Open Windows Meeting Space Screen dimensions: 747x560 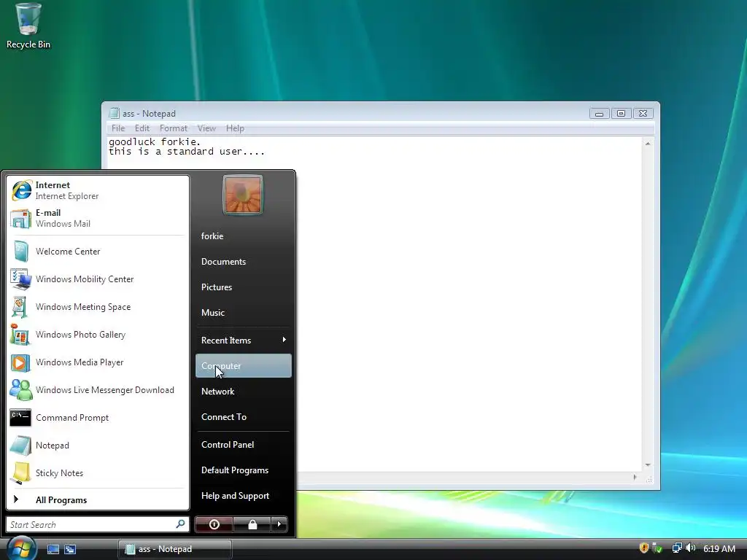(x=98, y=307)
